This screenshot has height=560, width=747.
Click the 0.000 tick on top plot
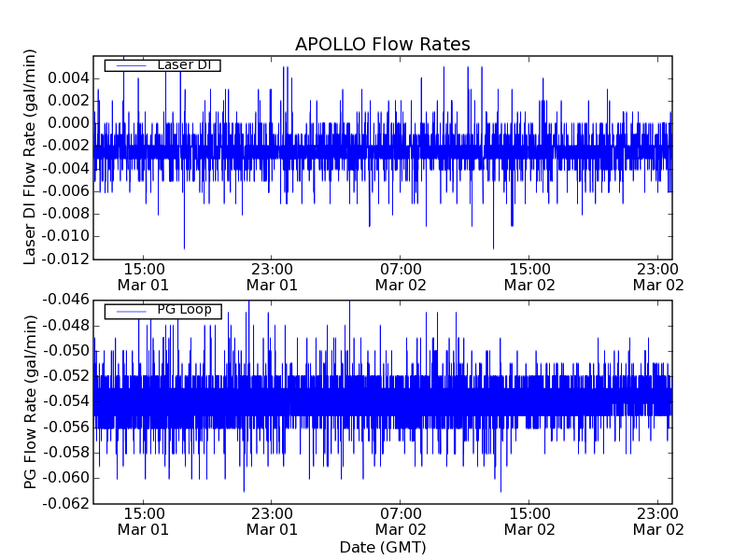(68, 123)
